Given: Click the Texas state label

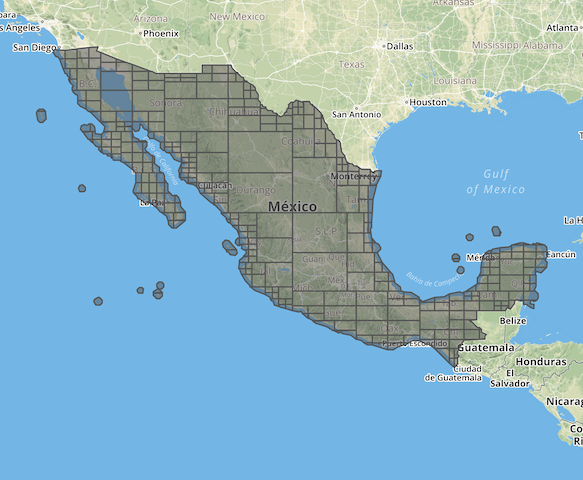Looking at the screenshot, I should coord(351,65).
